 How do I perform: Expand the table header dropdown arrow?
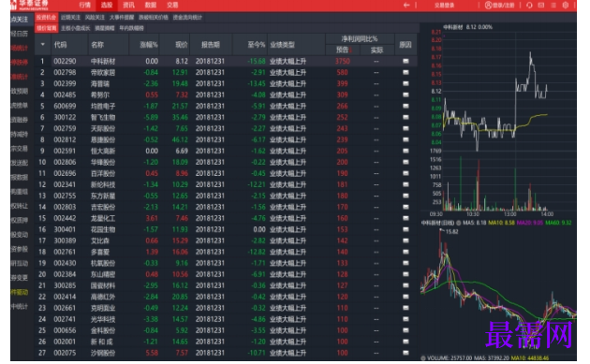click(x=42, y=44)
